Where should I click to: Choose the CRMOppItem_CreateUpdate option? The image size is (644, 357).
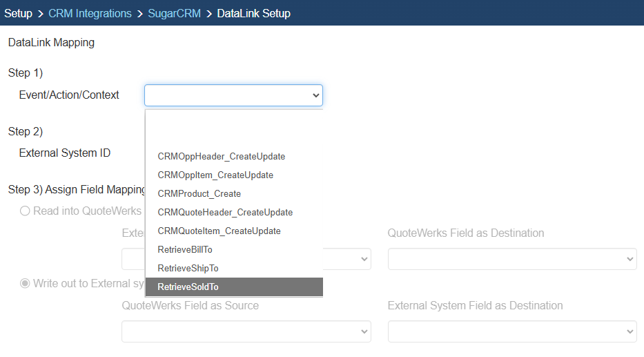point(215,175)
